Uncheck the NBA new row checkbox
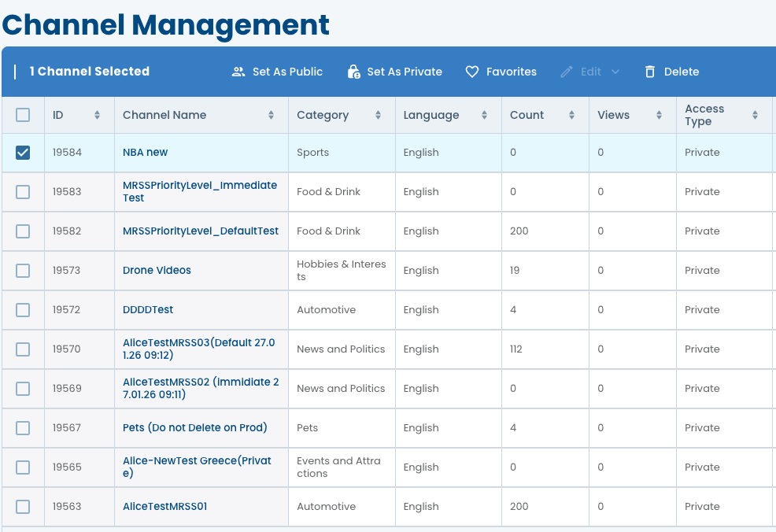Image resolution: width=776 pixels, height=532 pixels. pyautogui.click(x=23, y=153)
